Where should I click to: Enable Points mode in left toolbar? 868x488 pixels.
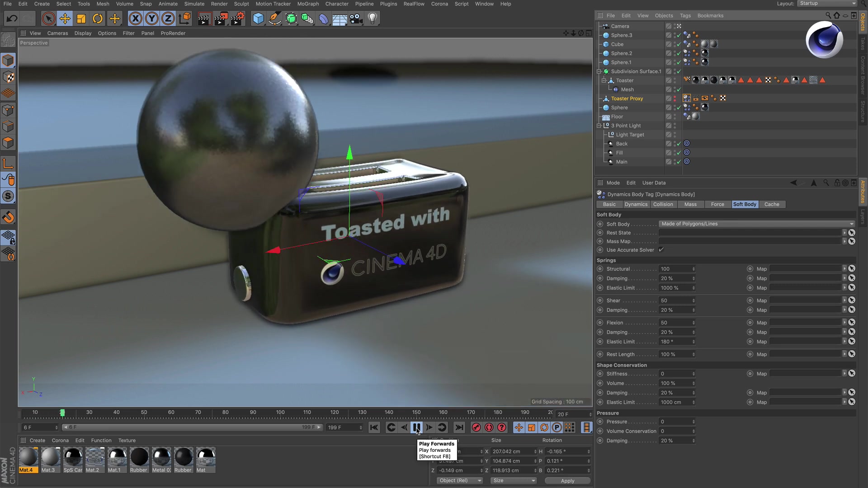pos(8,110)
